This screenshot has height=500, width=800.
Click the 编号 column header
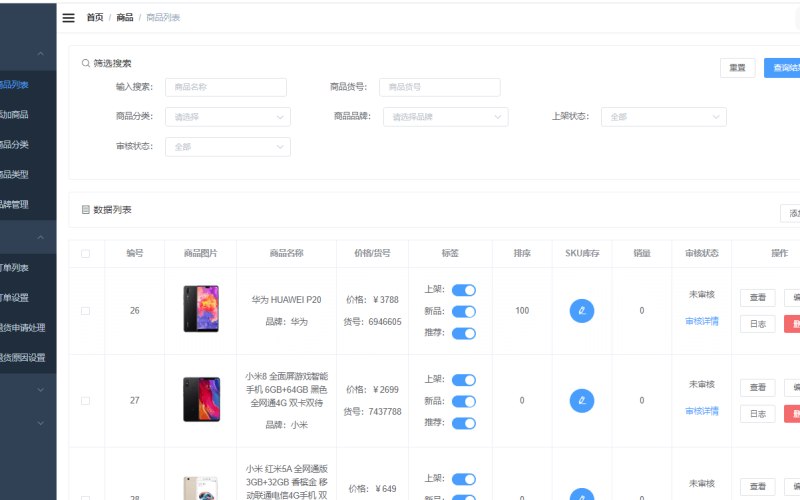click(x=135, y=253)
